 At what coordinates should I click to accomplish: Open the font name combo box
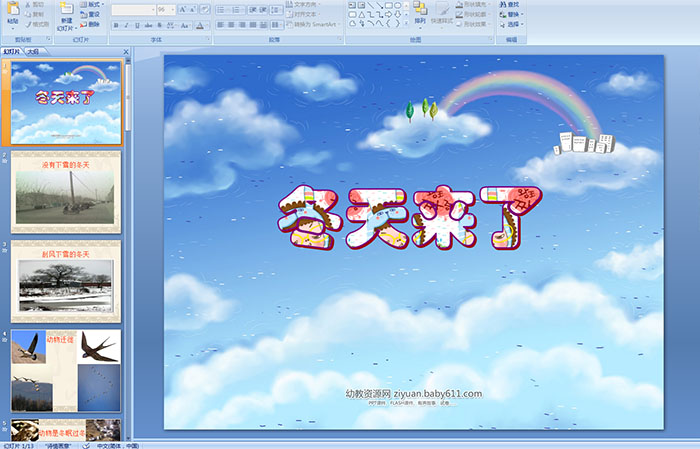133,10
